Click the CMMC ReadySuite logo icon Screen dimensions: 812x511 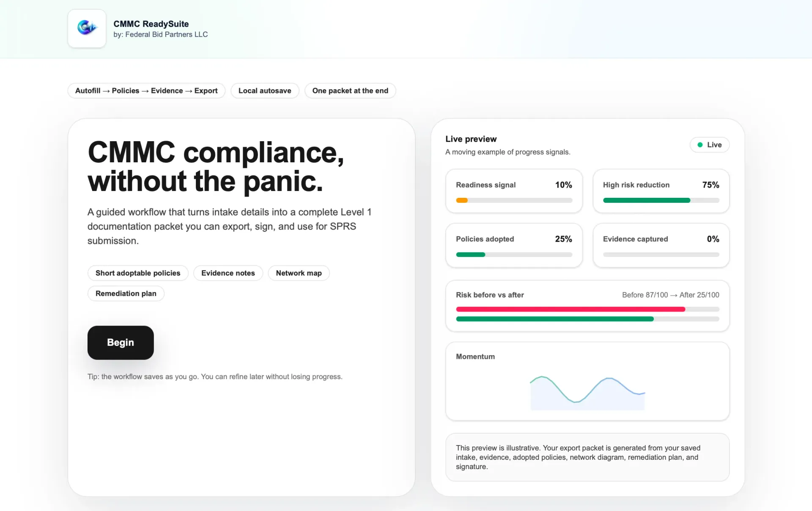(x=86, y=28)
